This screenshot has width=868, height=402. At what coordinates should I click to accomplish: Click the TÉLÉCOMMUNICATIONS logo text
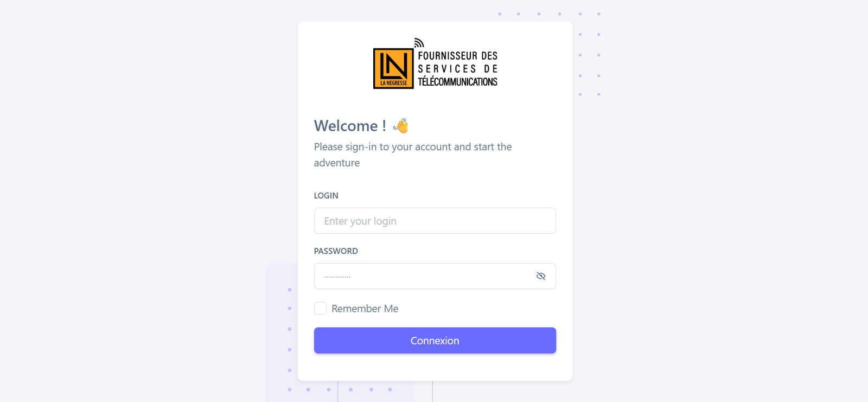click(458, 82)
